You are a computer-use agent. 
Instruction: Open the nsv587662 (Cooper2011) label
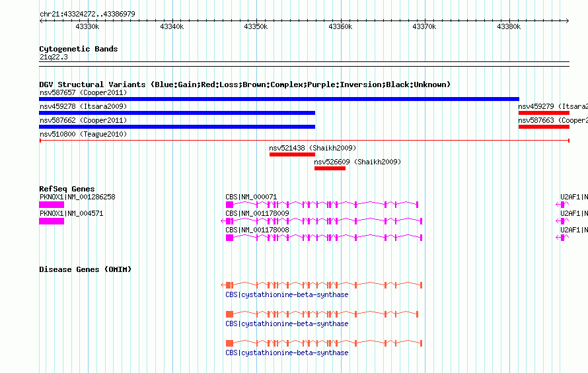tap(83, 120)
